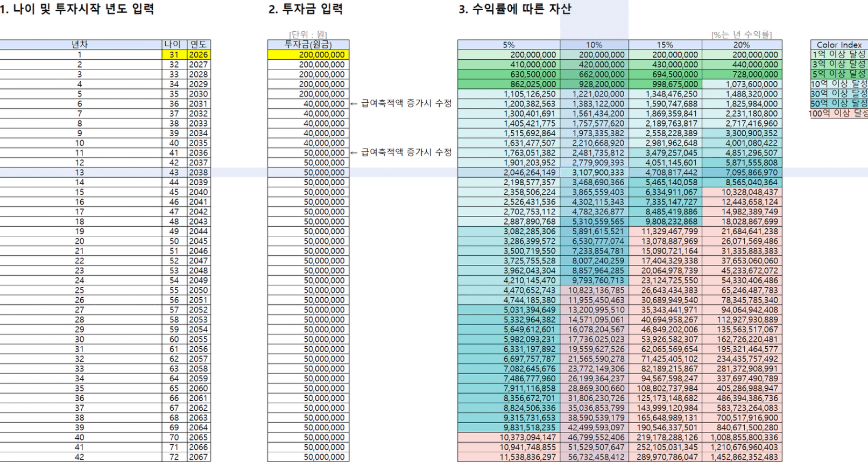The height and width of the screenshot is (462, 868).
Task: Click the 'Color Index' header cell
Action: (x=839, y=45)
